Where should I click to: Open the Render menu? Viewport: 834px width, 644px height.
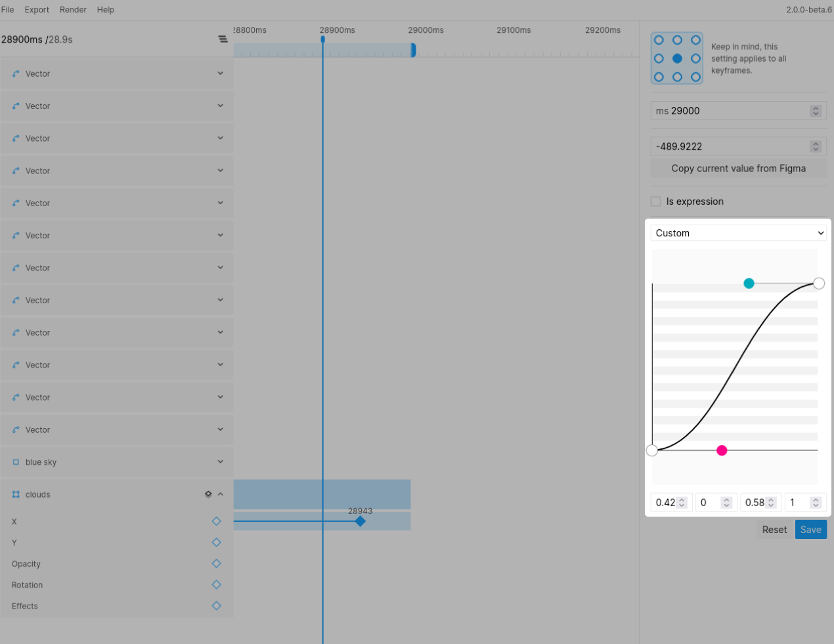(73, 10)
